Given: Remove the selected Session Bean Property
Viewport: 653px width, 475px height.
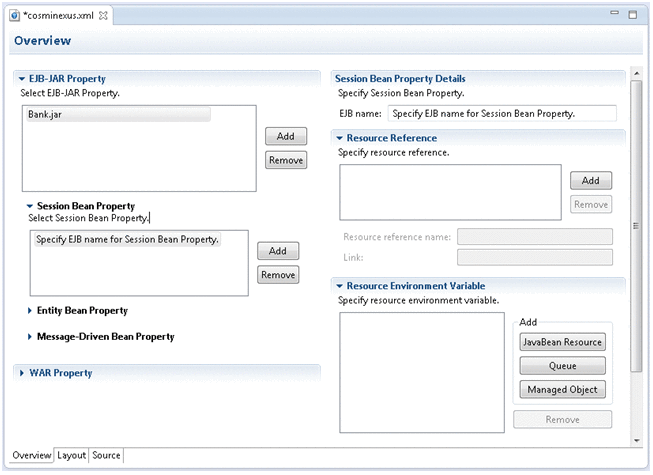Looking at the screenshot, I should coord(278,275).
